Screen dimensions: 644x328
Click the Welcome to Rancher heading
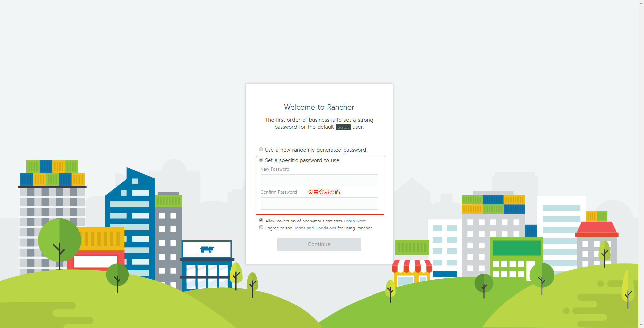(x=319, y=107)
